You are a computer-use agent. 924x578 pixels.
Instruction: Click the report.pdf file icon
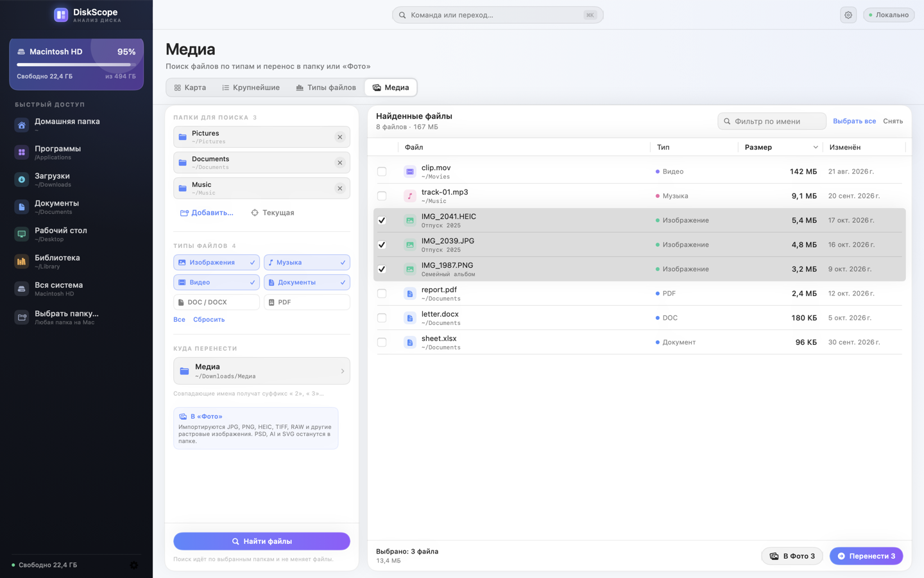pyautogui.click(x=410, y=293)
